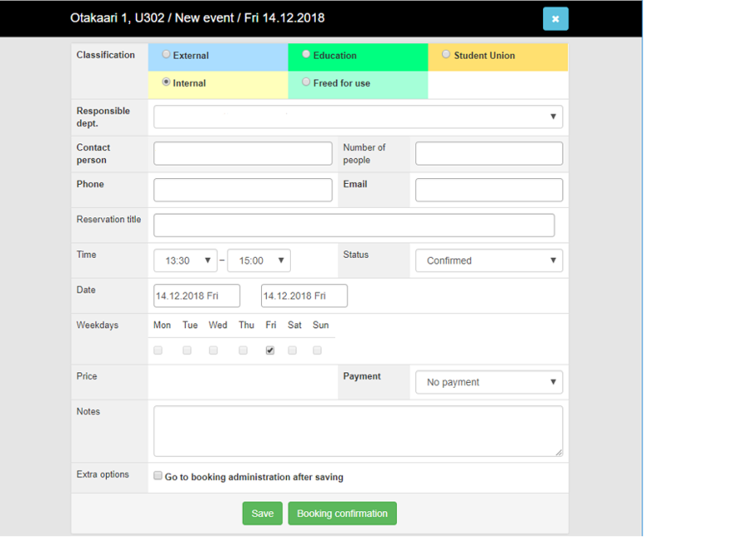Screen dimensions: 756x537
Task: Open the Payment dropdown
Action: pos(488,382)
